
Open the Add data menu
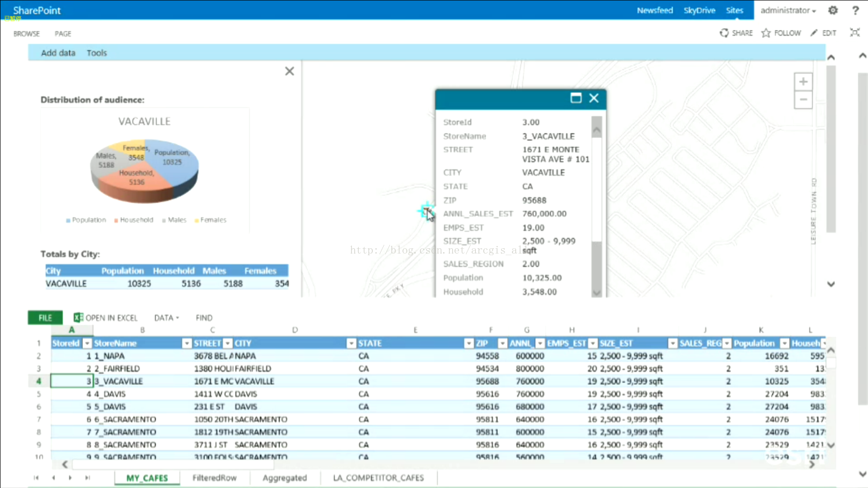pos(58,53)
